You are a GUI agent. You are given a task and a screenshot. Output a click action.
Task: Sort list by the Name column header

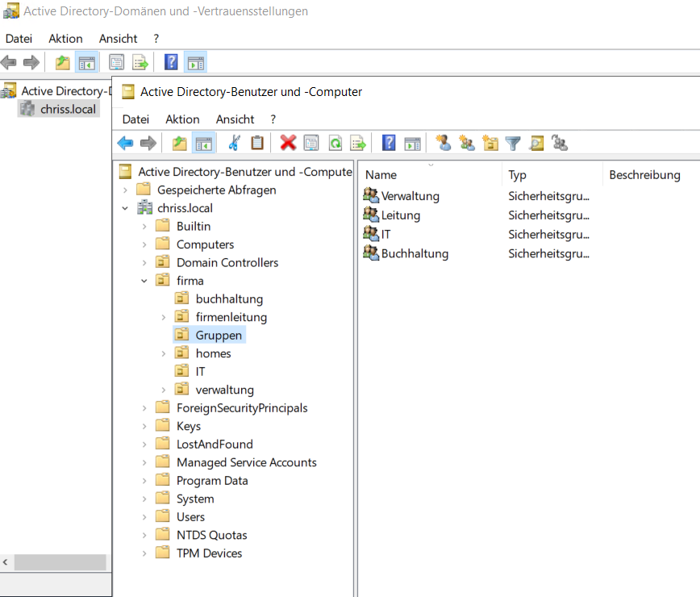pos(381,175)
